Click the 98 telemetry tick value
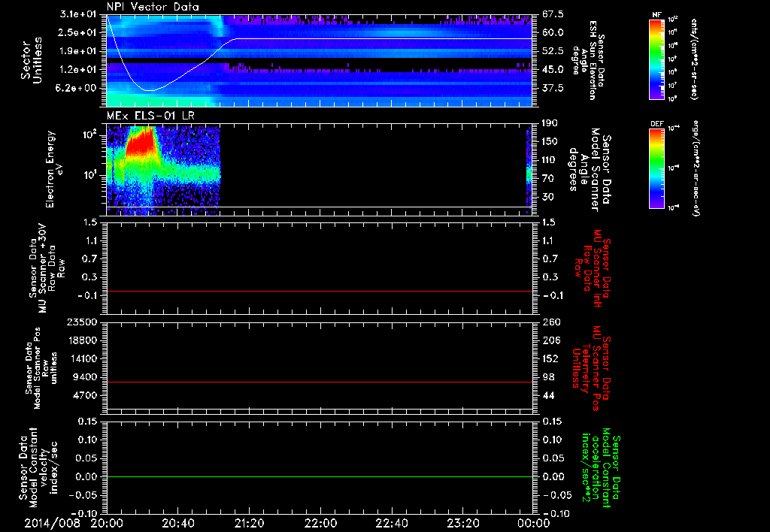Image resolution: width=770 pixels, height=532 pixels. click(547, 377)
